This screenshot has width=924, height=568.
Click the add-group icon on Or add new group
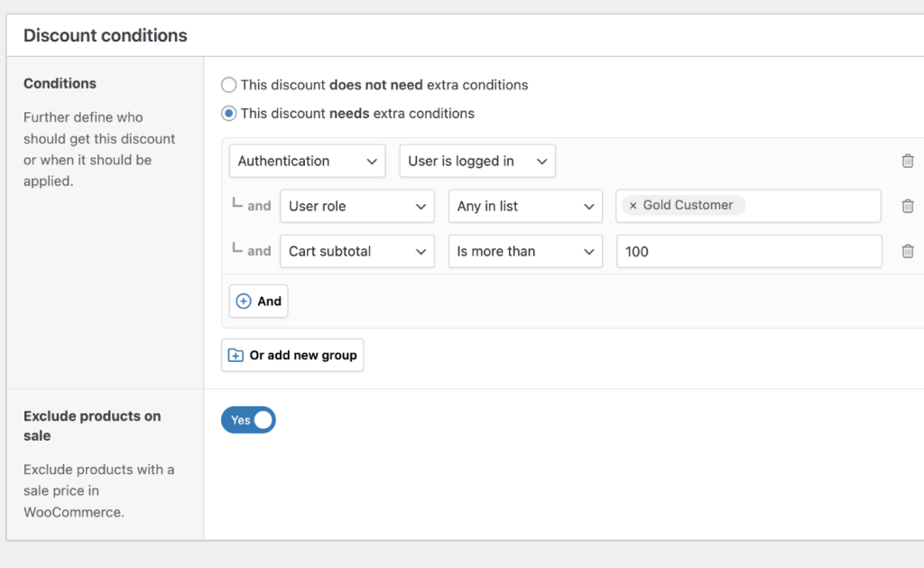[x=235, y=355]
